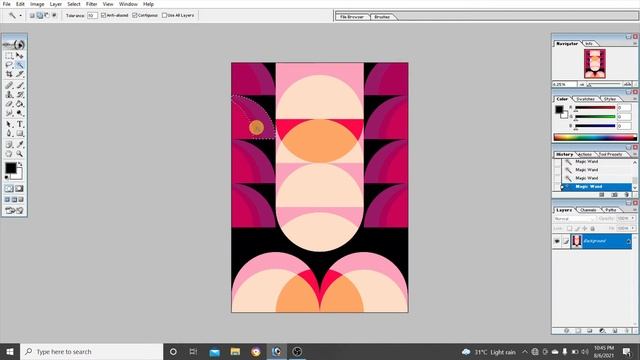
Task: Select the Pen tool
Action: tap(9, 133)
